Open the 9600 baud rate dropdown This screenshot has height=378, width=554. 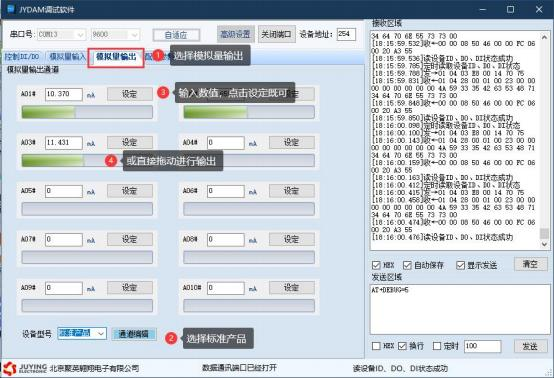tap(115, 35)
